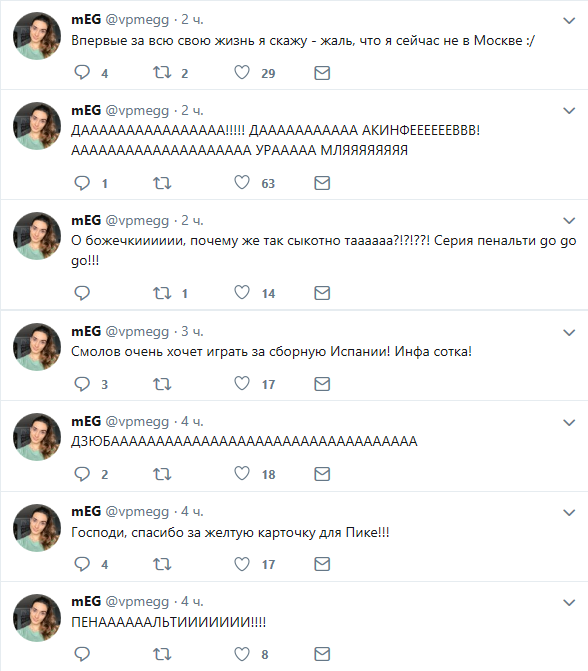Like the ПЕНАААААЛЬТИИИ tweet
This screenshot has height=671, width=588.
[242, 654]
